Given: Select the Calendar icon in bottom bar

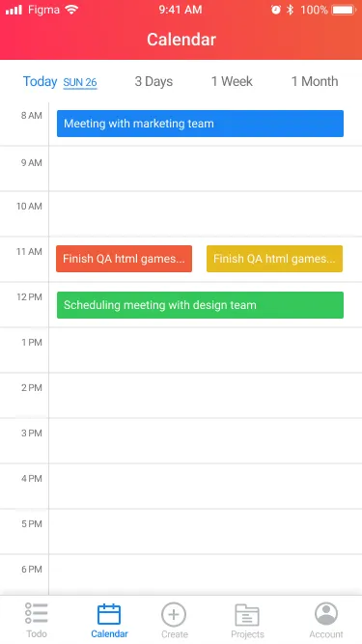Looking at the screenshot, I should [109, 614].
